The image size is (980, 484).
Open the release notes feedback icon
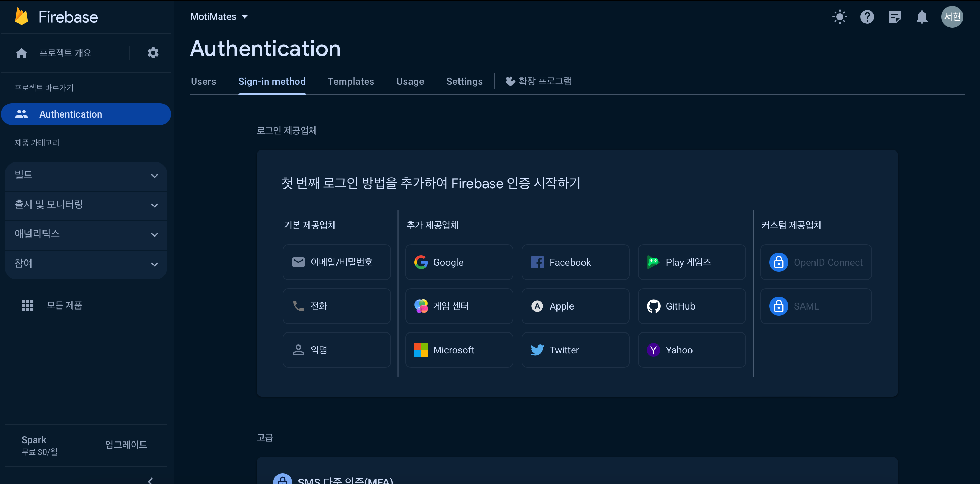(894, 17)
